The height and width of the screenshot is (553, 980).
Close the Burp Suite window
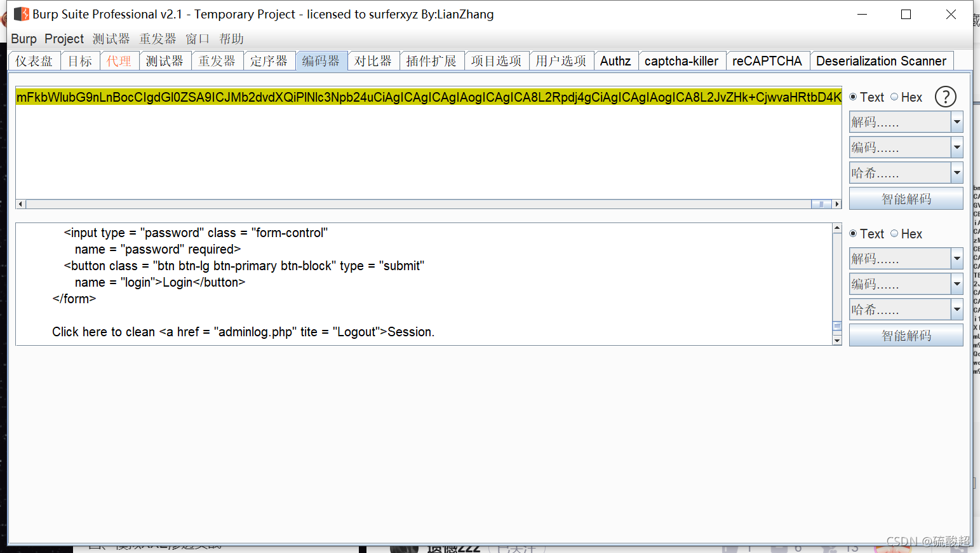pos(951,14)
